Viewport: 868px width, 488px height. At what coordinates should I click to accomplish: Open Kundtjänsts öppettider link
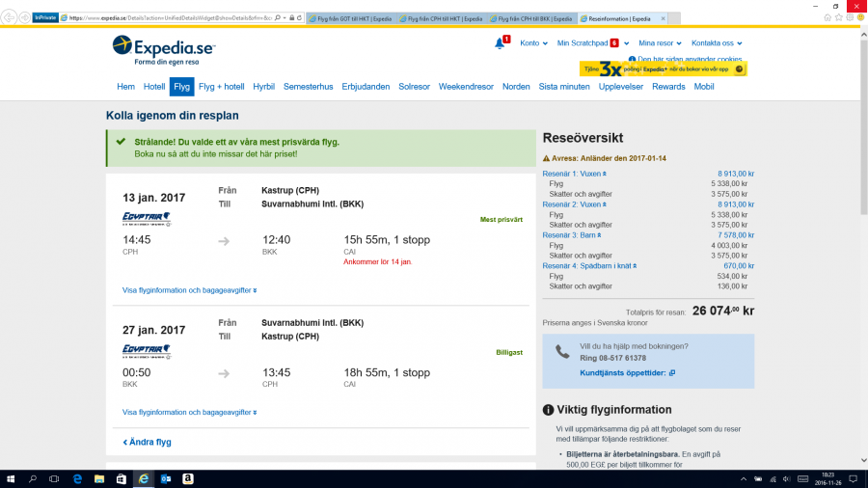pyautogui.click(x=627, y=372)
